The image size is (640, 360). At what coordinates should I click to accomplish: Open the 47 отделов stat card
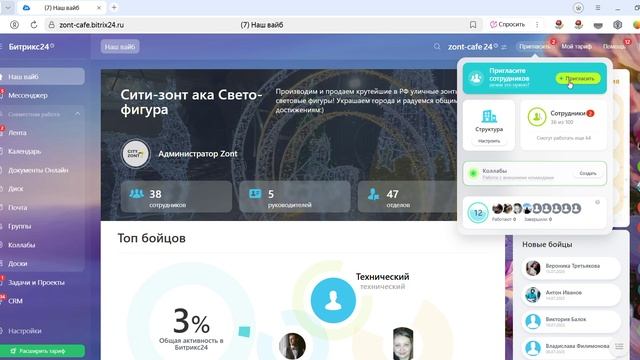coord(407,196)
